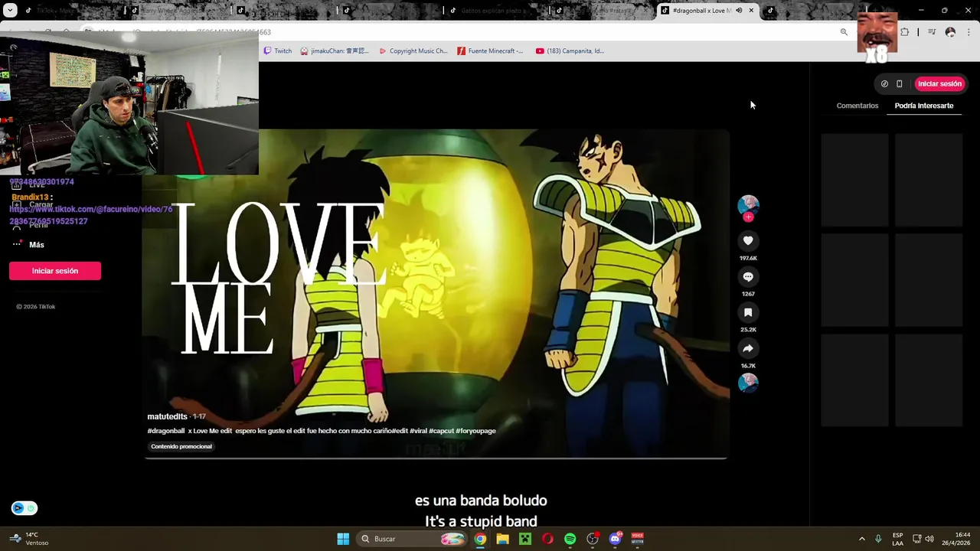Open OBS Studio taskbar icon
The width and height of the screenshot is (980, 551).
pos(593,539)
